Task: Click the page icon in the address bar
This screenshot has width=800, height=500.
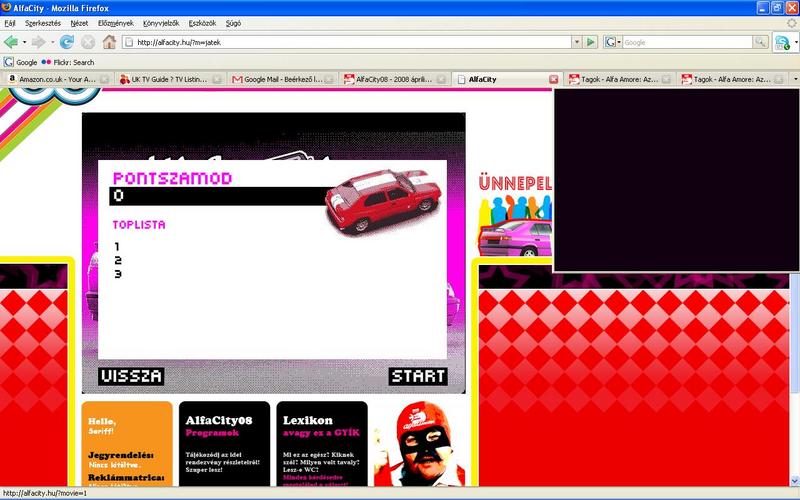Action: tap(129, 42)
